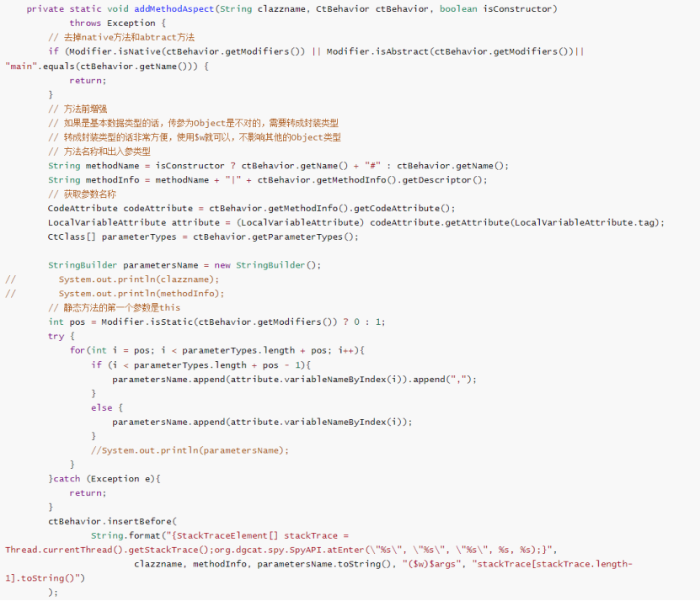Click the 'else {' line
The width and height of the screenshot is (700, 601).
107,407
